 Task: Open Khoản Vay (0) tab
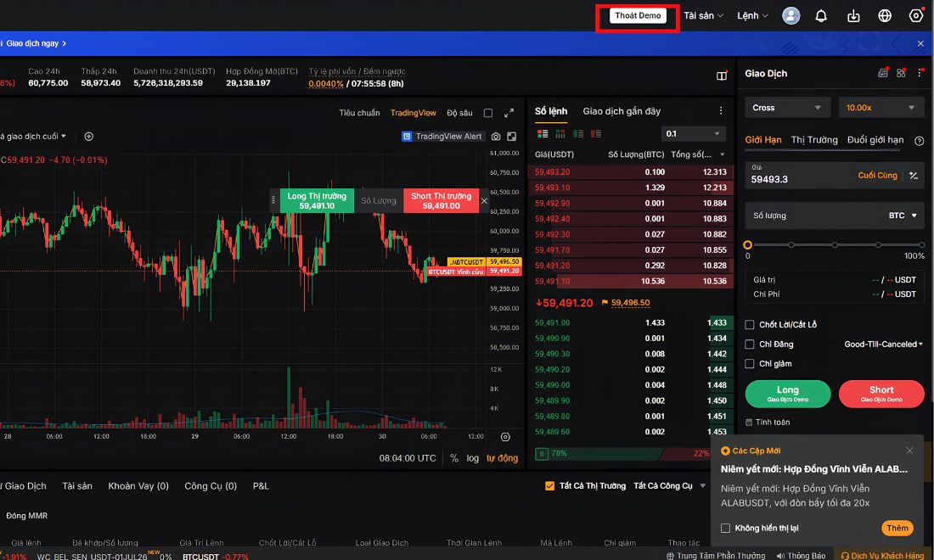pyautogui.click(x=138, y=486)
